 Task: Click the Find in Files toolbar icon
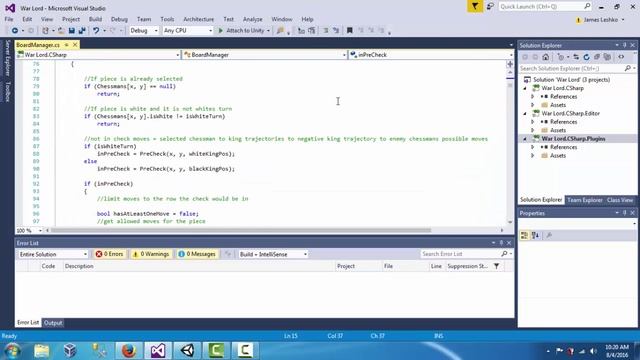tap(280, 31)
